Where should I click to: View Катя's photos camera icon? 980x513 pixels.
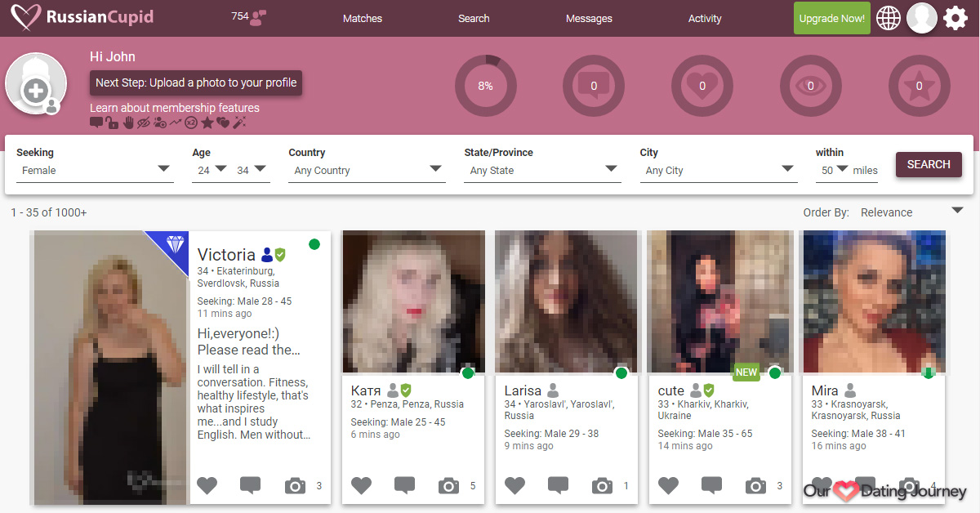[x=448, y=485]
